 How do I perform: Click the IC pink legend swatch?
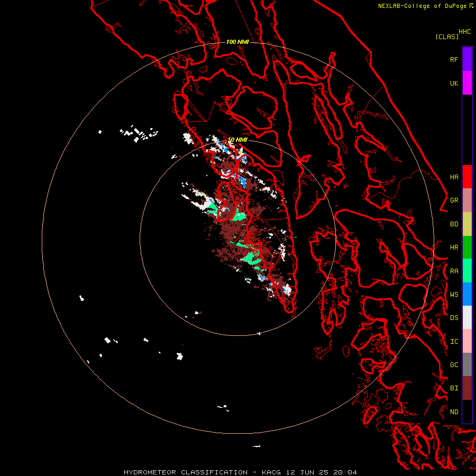click(x=467, y=341)
